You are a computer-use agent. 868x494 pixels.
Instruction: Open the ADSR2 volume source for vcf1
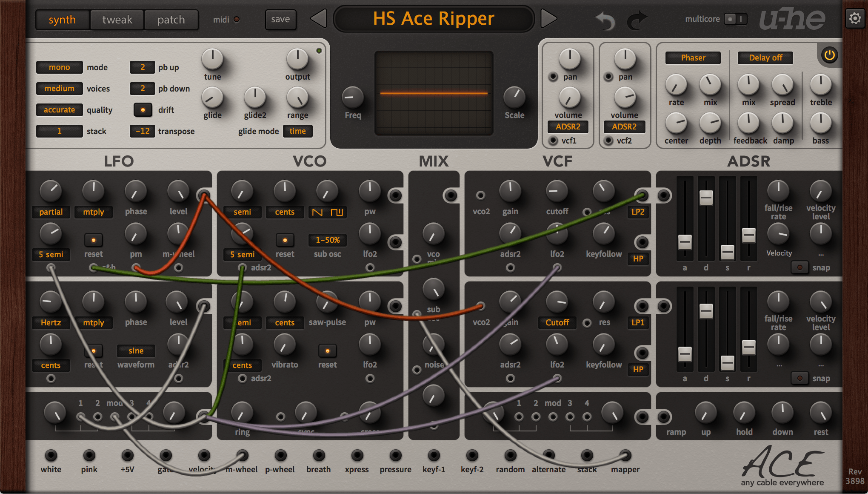(568, 126)
